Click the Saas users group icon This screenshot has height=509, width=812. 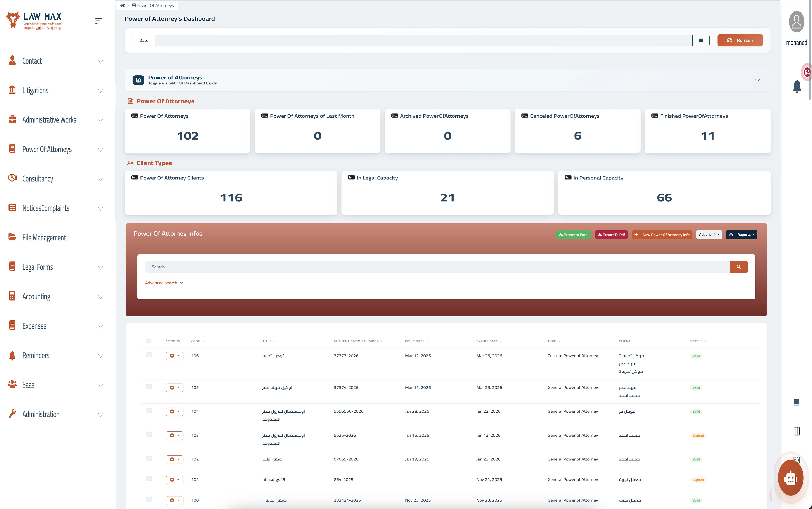tap(12, 384)
